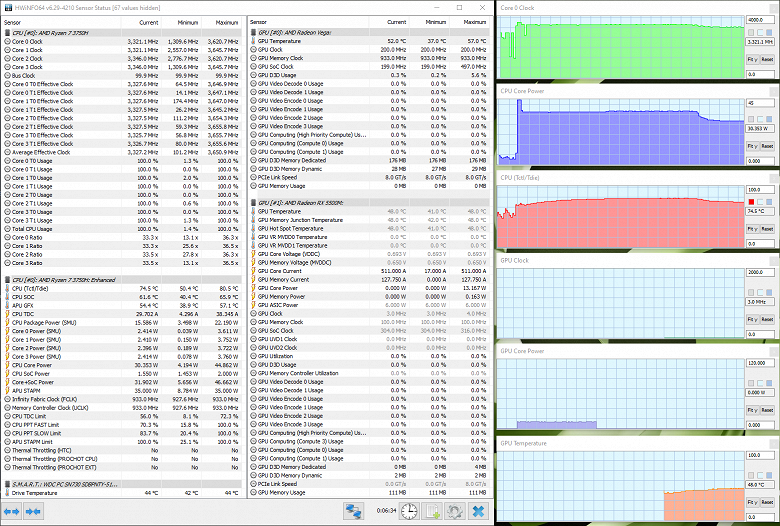Open the remote network monitoring icon
Viewport: 780px width, 526px height.
pos(353,511)
